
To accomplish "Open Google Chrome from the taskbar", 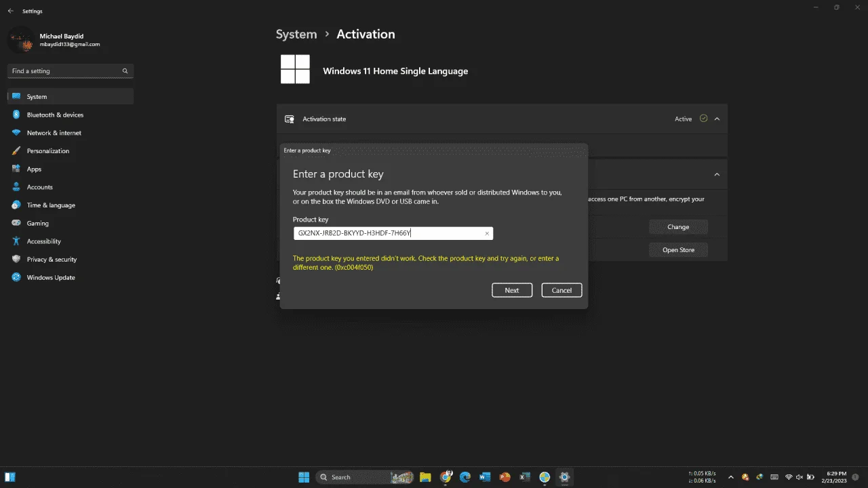I will coord(446,477).
